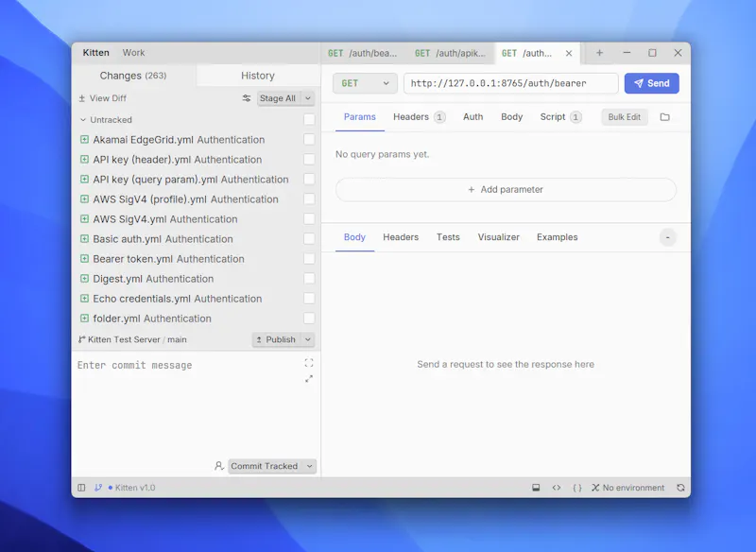Collapse the Untracked section chevron
756x552 pixels.
pos(83,119)
